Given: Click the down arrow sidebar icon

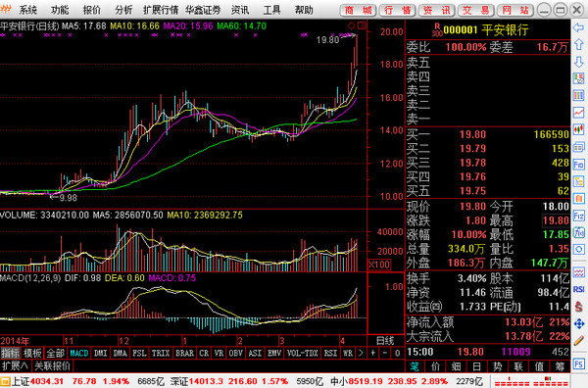Looking at the screenshot, I should 578,62.
